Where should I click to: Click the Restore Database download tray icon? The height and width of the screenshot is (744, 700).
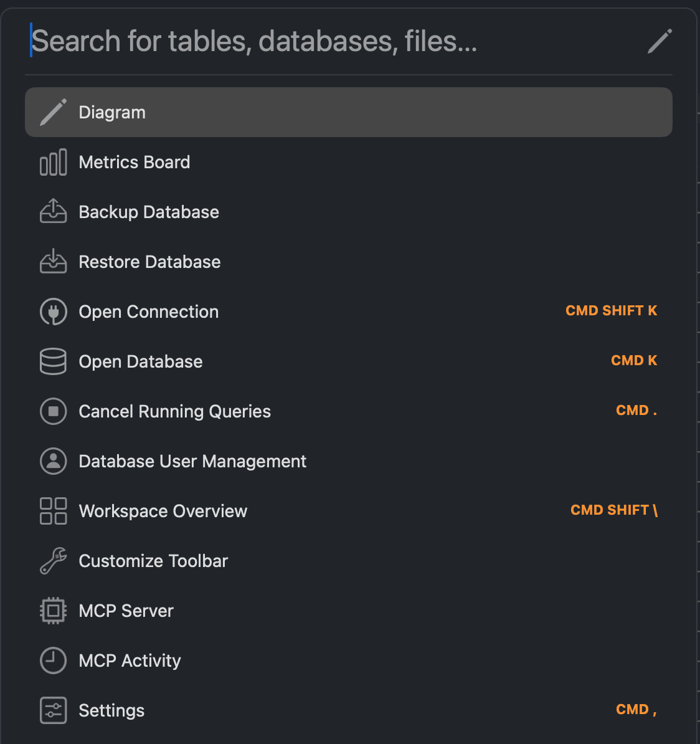click(x=53, y=261)
